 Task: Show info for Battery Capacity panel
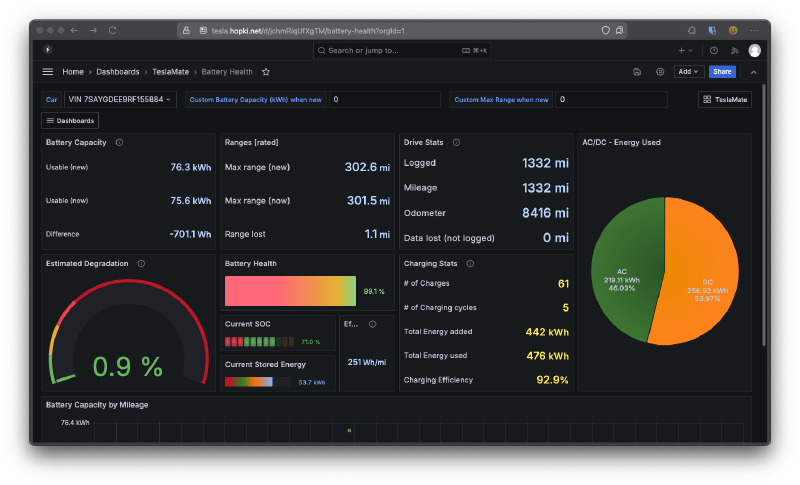(119, 142)
